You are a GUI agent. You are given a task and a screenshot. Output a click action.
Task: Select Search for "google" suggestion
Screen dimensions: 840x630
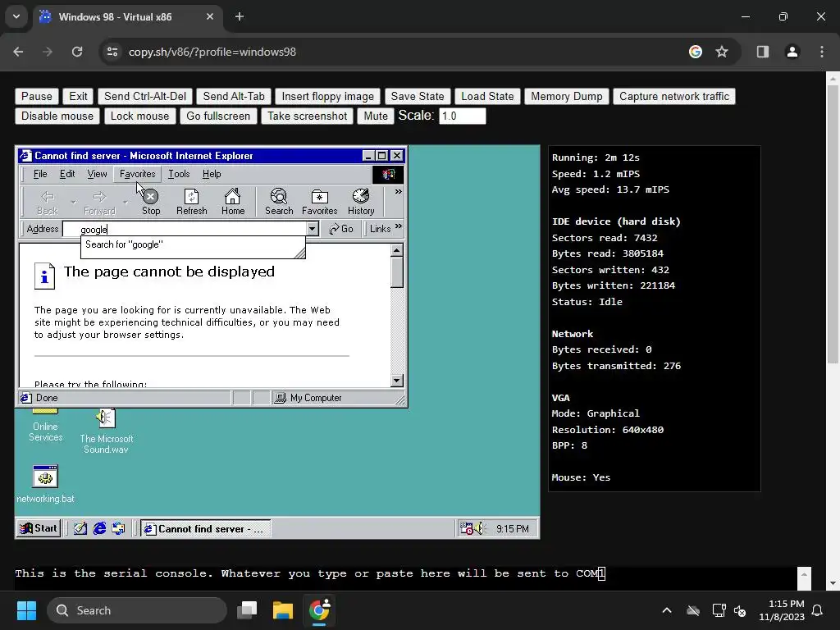pos(193,244)
